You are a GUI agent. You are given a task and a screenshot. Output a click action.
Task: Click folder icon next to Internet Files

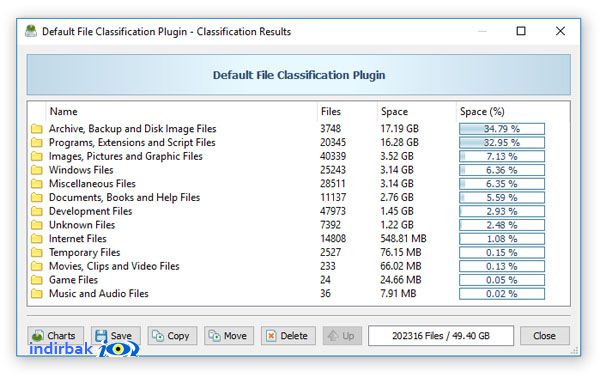coord(37,239)
